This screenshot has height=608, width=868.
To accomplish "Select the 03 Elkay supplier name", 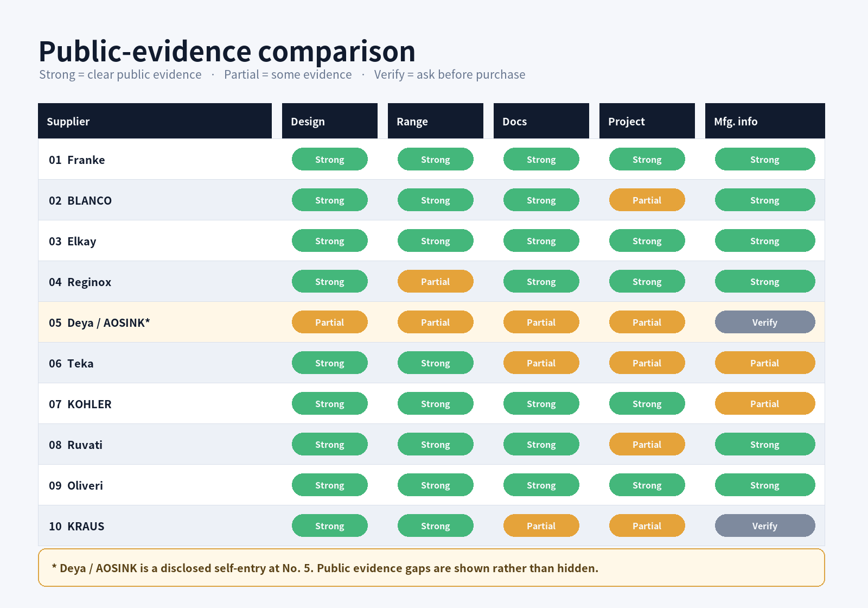I will pos(73,242).
